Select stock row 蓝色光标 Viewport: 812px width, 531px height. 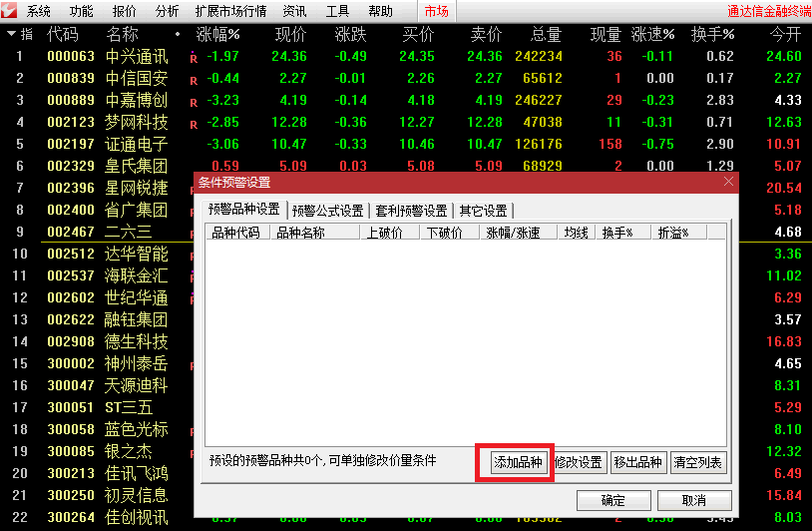pyautogui.click(x=137, y=429)
